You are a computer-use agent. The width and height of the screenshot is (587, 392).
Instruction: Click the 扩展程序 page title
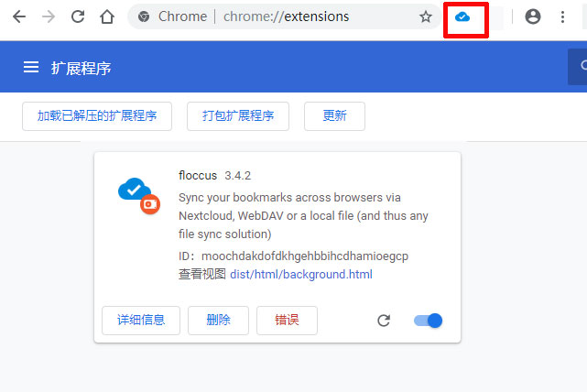coord(81,68)
